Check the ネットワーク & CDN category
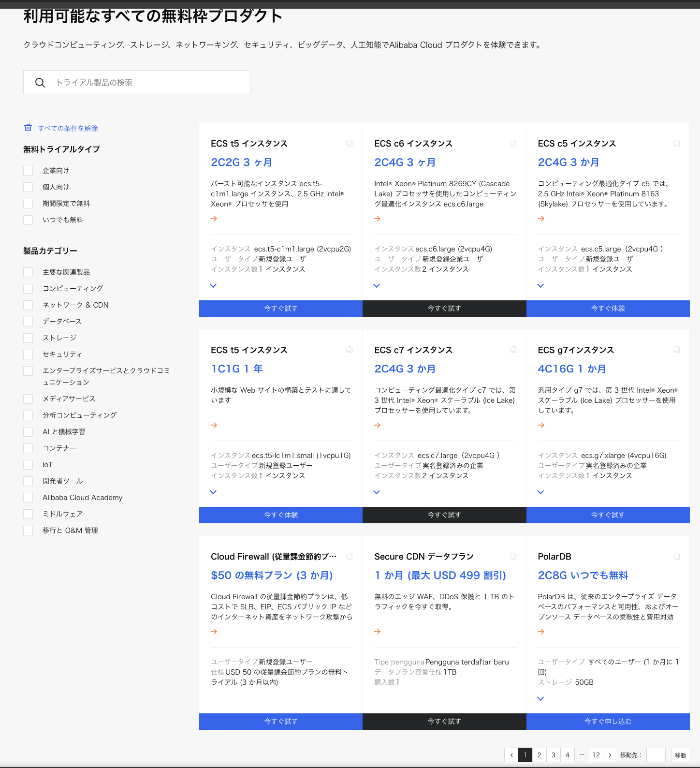700x768 pixels. click(28, 305)
